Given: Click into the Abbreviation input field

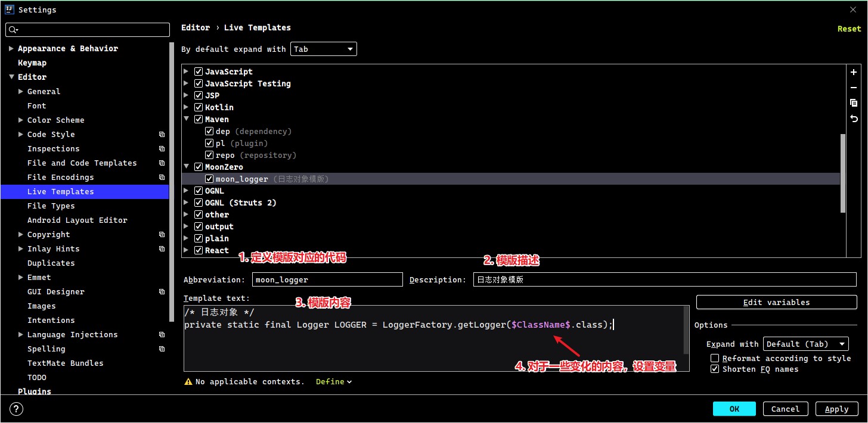Looking at the screenshot, I should pyautogui.click(x=327, y=279).
